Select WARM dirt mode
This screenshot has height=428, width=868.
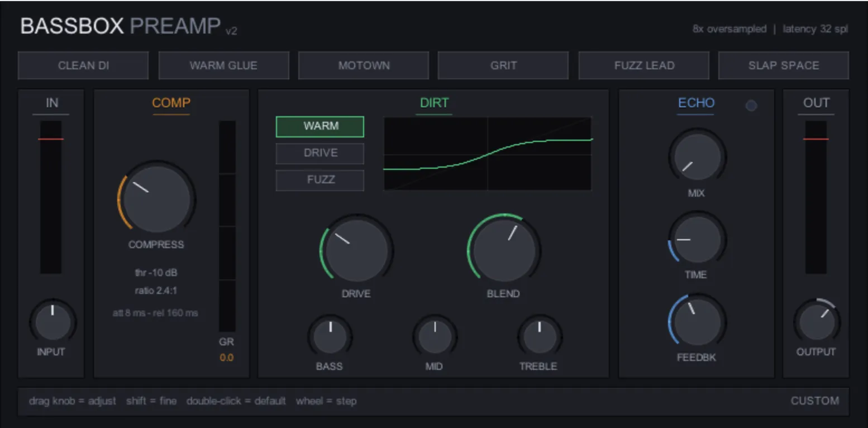[x=320, y=126]
